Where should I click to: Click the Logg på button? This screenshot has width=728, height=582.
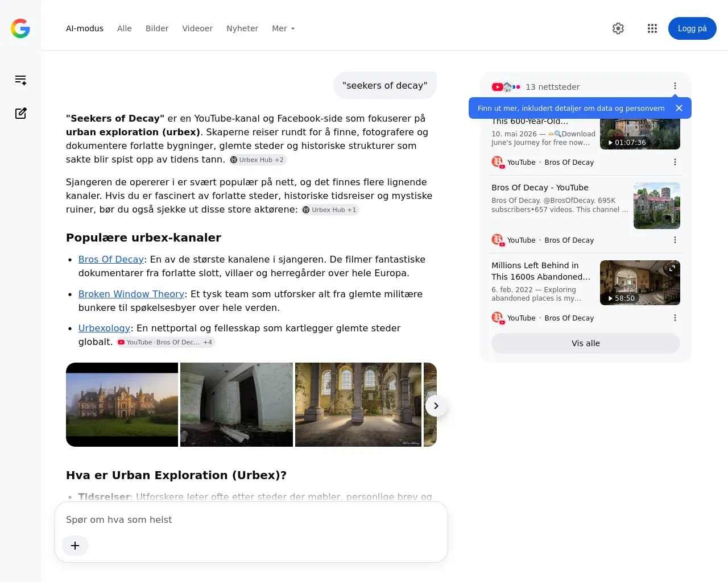(692, 28)
